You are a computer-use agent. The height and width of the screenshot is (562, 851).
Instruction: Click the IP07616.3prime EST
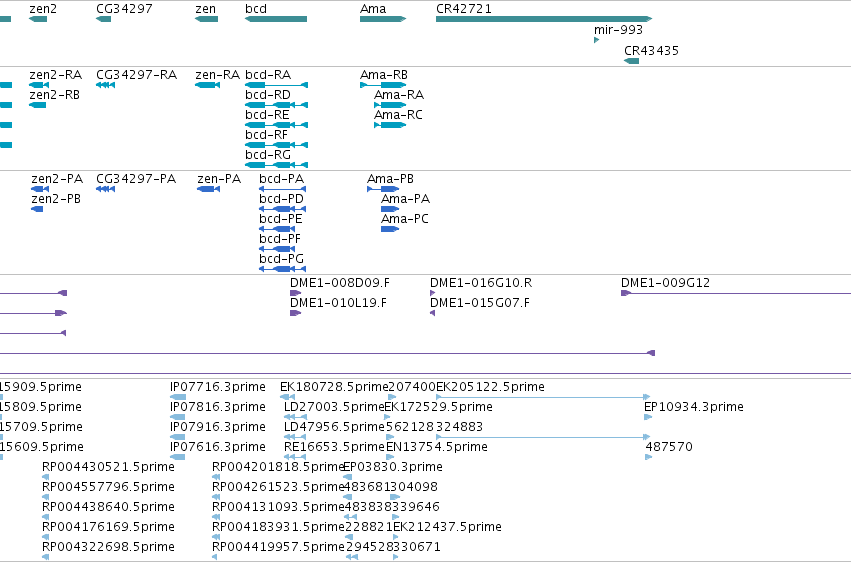coord(177,457)
